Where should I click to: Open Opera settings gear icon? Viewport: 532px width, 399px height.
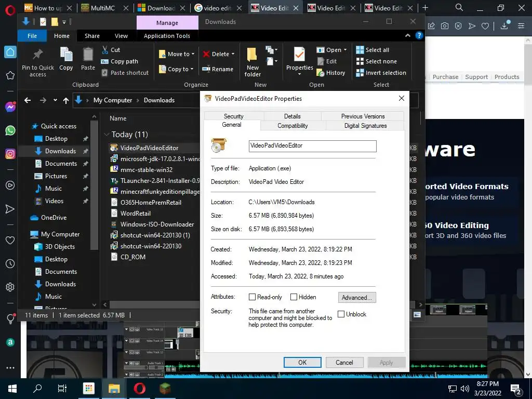click(10, 287)
